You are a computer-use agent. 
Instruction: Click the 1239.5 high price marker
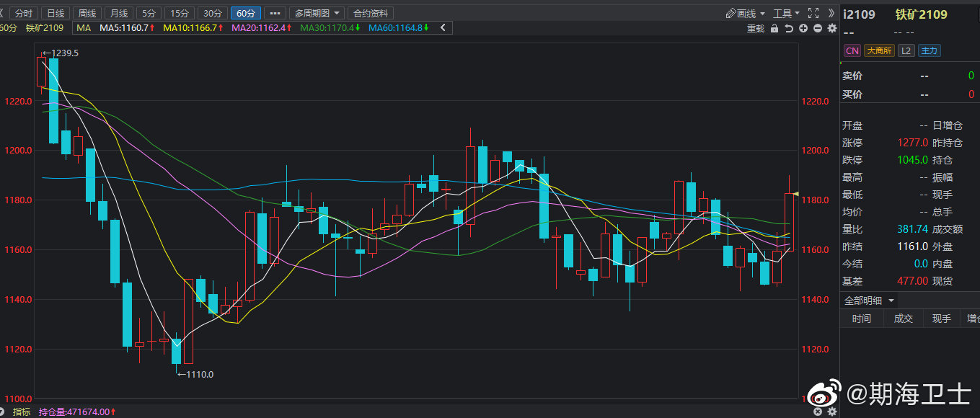coord(61,53)
